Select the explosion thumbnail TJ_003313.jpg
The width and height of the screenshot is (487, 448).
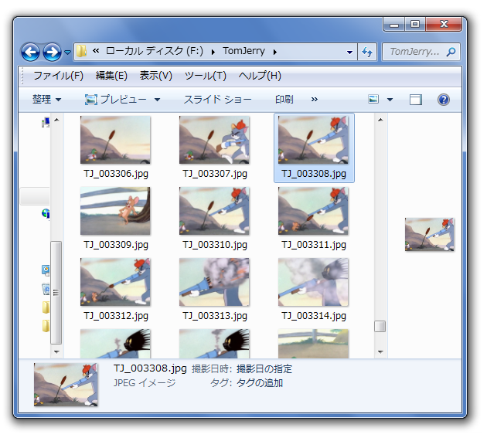[214, 282]
